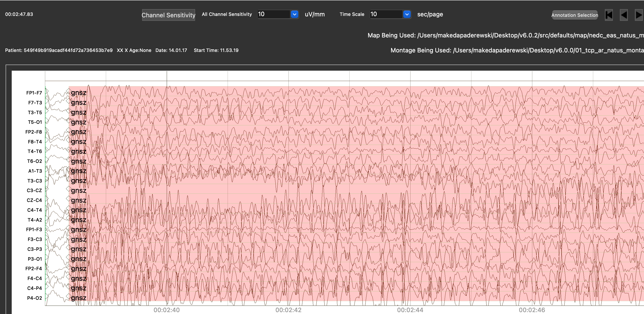Click the All Channel Sensitivity value field
Viewport: 644px width, 314px height.
tap(273, 14)
